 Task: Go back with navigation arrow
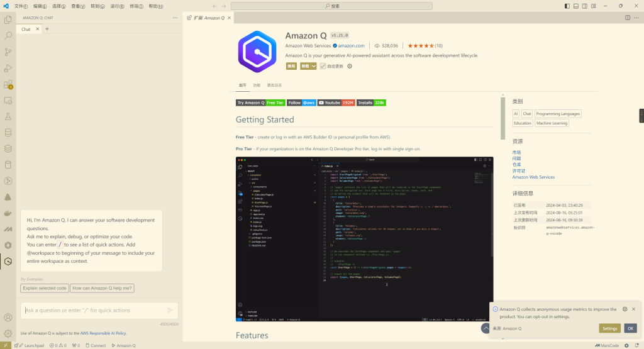click(215, 6)
